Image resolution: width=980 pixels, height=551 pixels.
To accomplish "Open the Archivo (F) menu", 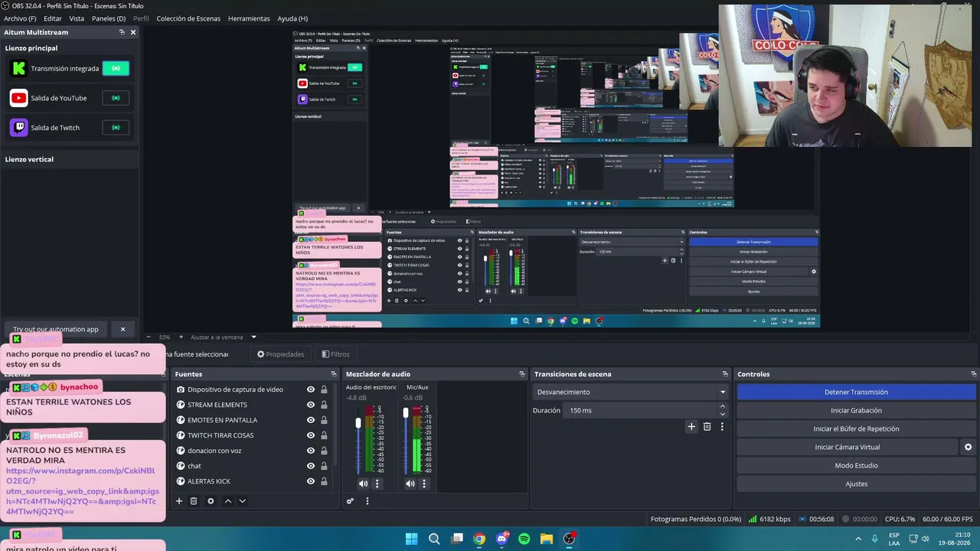I will tap(20, 18).
